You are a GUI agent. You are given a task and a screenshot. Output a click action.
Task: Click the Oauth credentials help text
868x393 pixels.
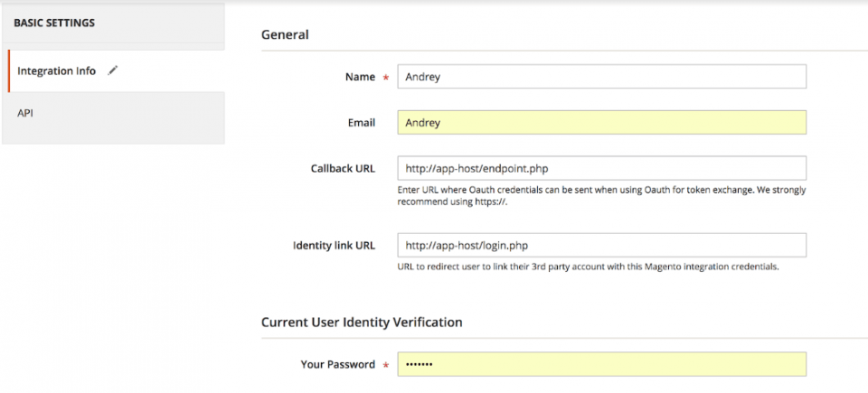click(x=601, y=195)
